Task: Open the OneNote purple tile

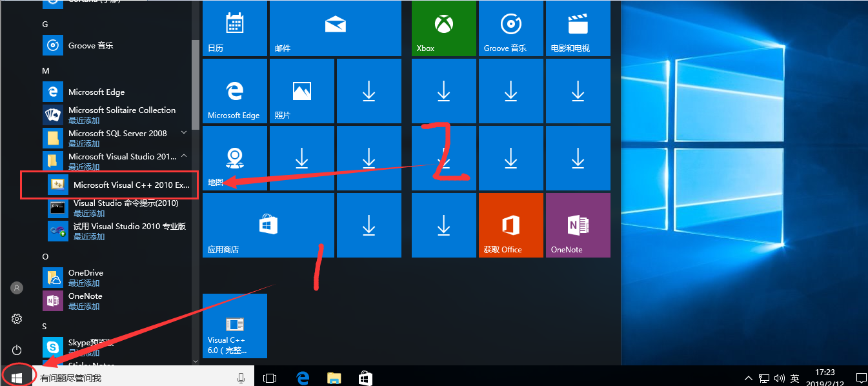Action: (578, 225)
